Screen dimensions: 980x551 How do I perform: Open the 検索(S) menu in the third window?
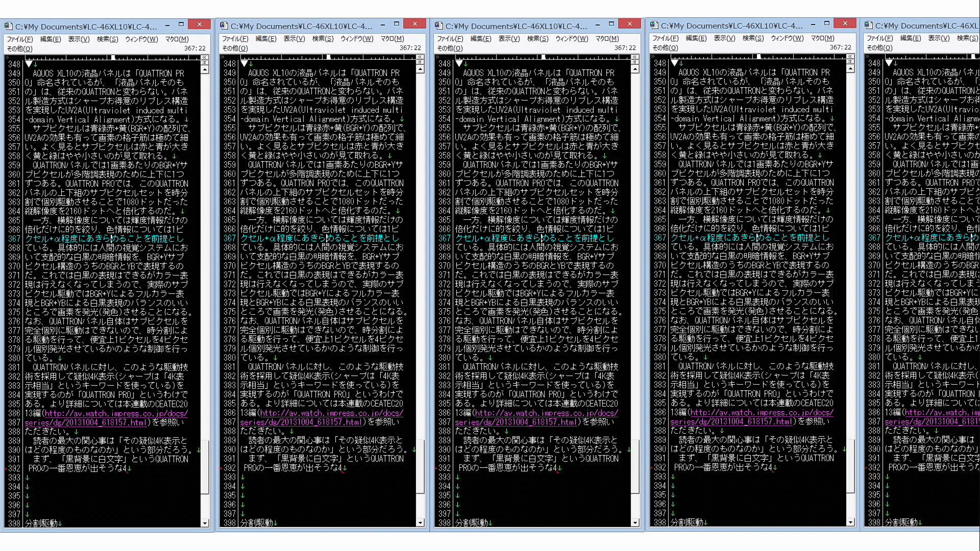coord(537,39)
